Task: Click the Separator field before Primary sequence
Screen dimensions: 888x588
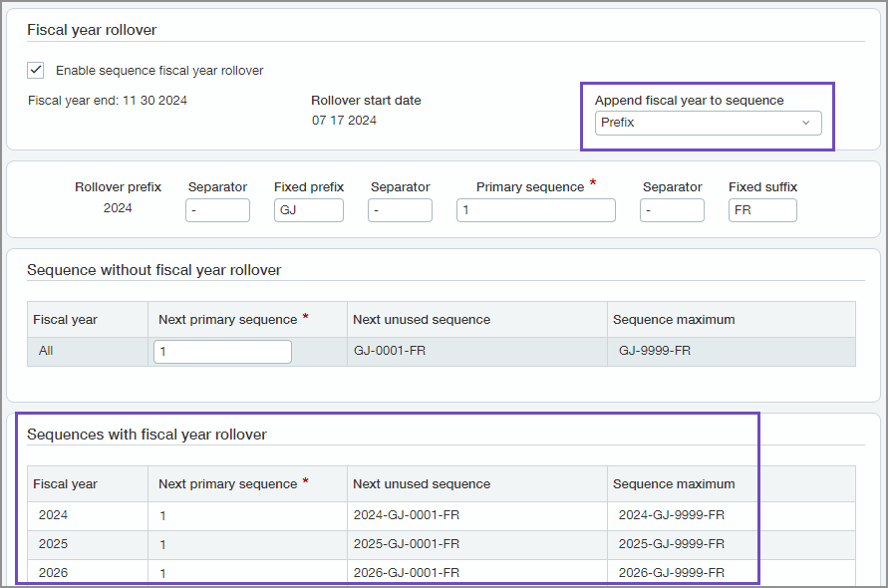Action: point(400,210)
